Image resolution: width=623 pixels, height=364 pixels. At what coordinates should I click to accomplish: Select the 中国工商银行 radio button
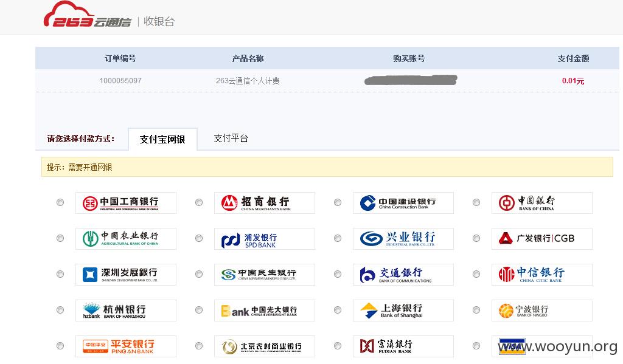click(x=60, y=202)
